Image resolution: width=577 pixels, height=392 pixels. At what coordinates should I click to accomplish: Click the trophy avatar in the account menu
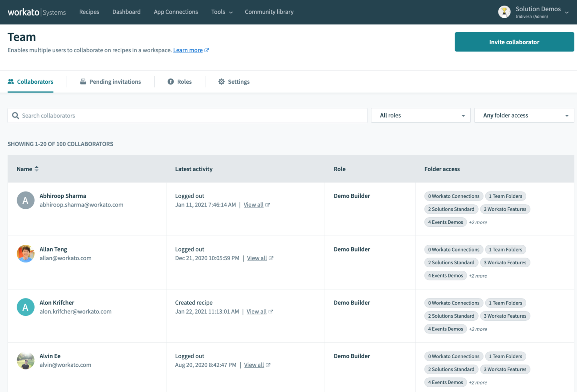(504, 12)
